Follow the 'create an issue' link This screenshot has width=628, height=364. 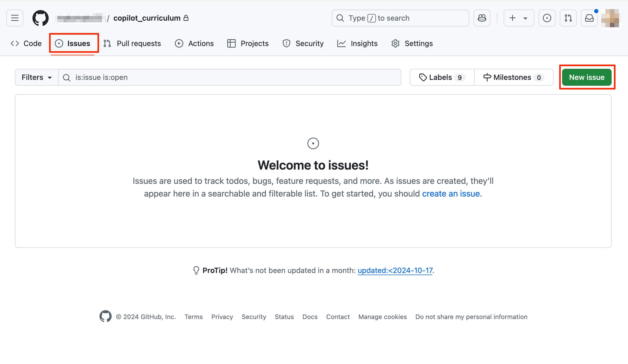click(451, 194)
